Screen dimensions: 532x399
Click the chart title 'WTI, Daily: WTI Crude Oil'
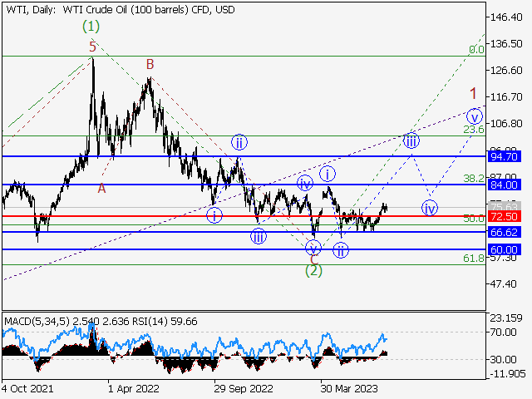tap(121, 9)
